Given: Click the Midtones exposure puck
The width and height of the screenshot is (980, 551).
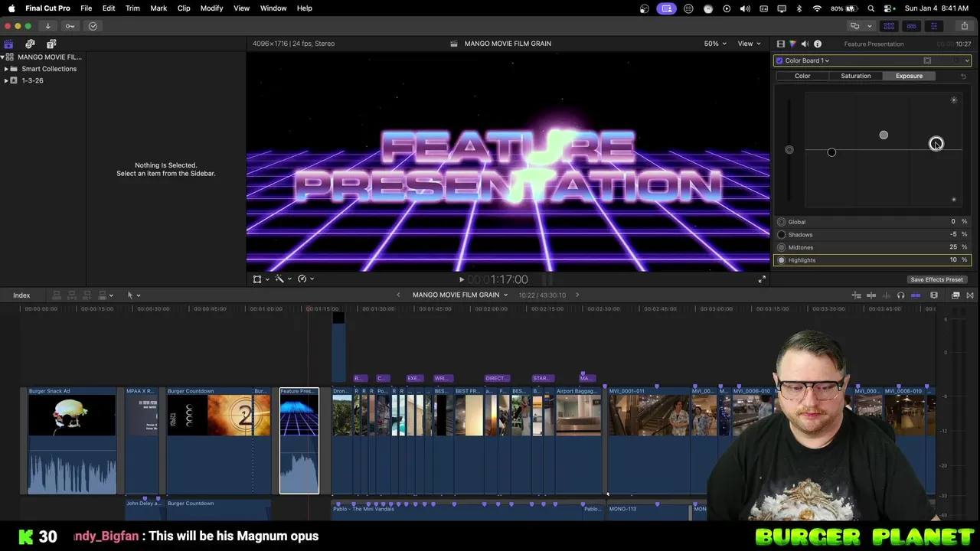Looking at the screenshot, I should [884, 135].
